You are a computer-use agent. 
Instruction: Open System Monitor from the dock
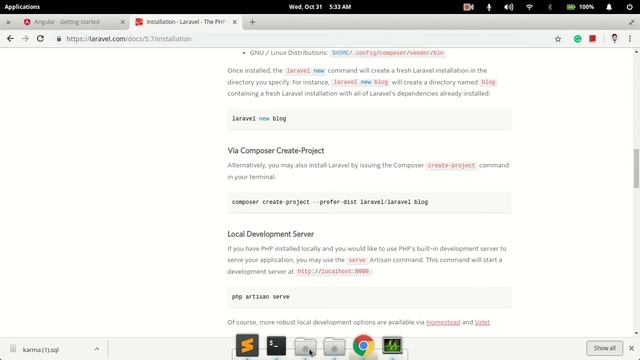pyautogui.click(x=392, y=346)
